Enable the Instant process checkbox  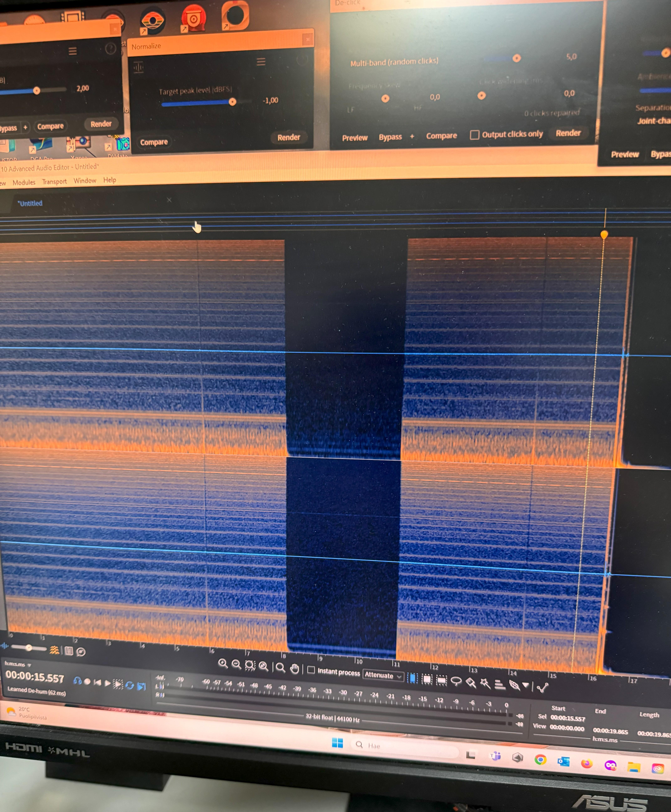pos(311,670)
